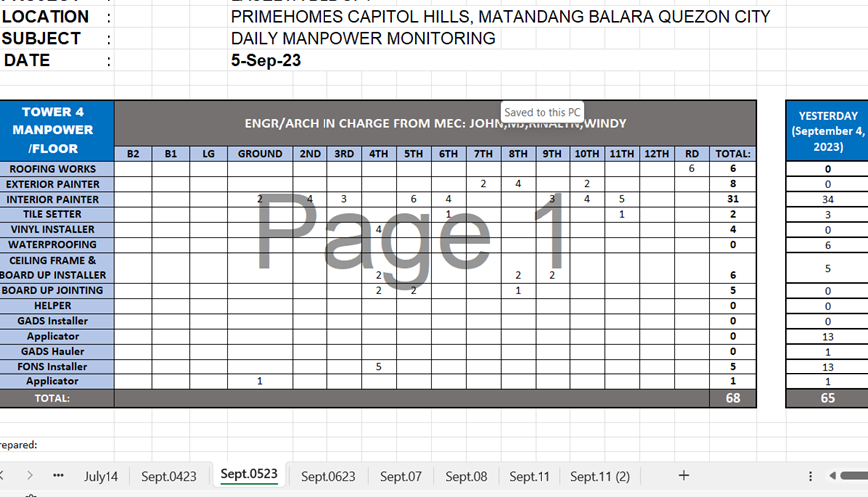
Task: Switch to Sept.11 (2) sheet tab
Action: (x=600, y=476)
